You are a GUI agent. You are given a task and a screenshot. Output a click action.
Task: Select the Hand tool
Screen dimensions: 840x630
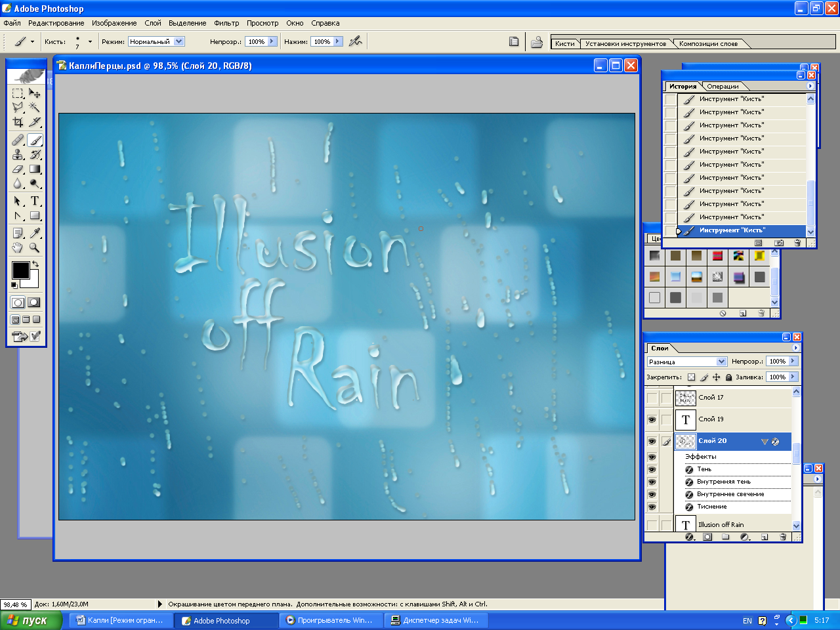tap(18, 247)
